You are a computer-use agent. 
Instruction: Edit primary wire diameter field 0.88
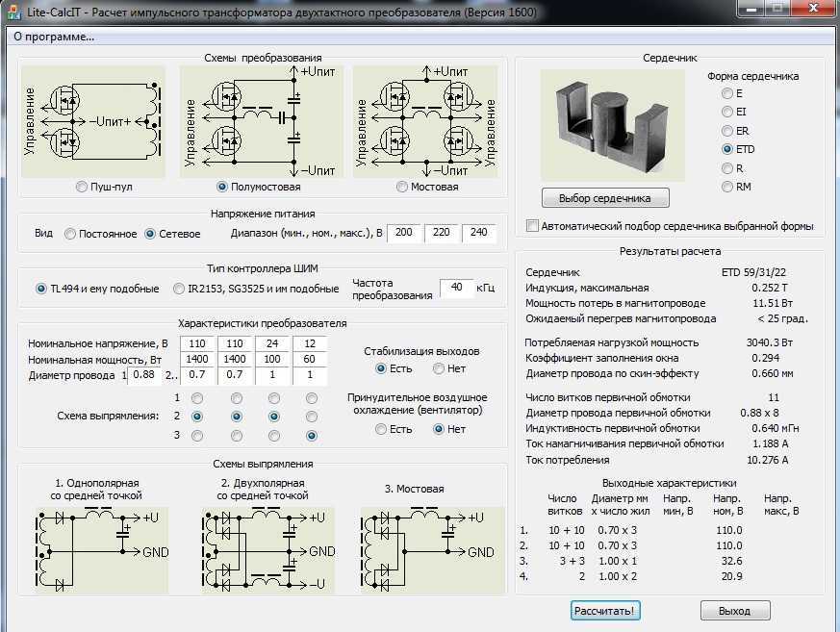pos(143,375)
